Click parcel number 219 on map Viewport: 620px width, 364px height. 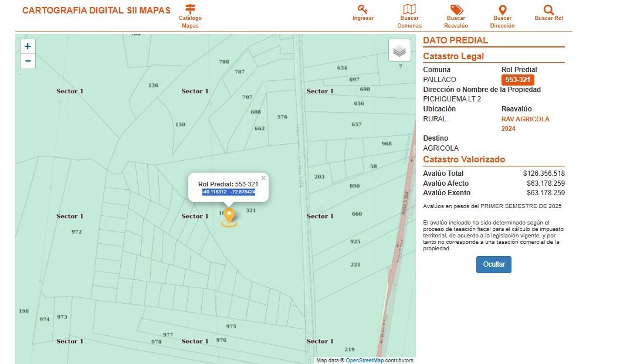click(350, 349)
